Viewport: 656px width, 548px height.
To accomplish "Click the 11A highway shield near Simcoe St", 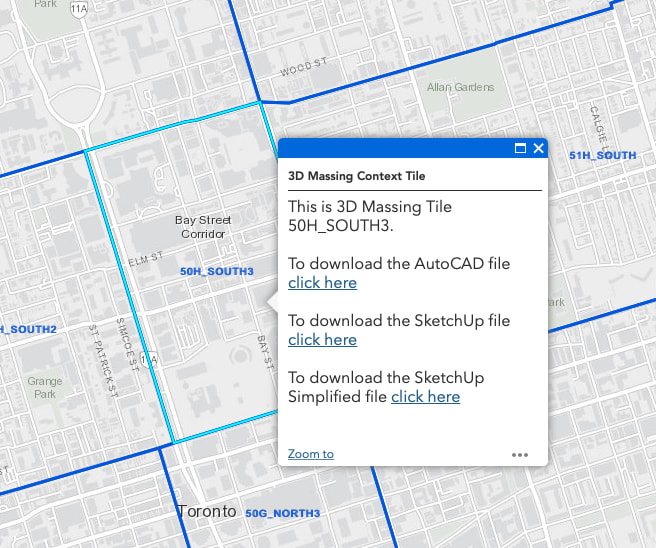I will pyautogui.click(x=149, y=359).
